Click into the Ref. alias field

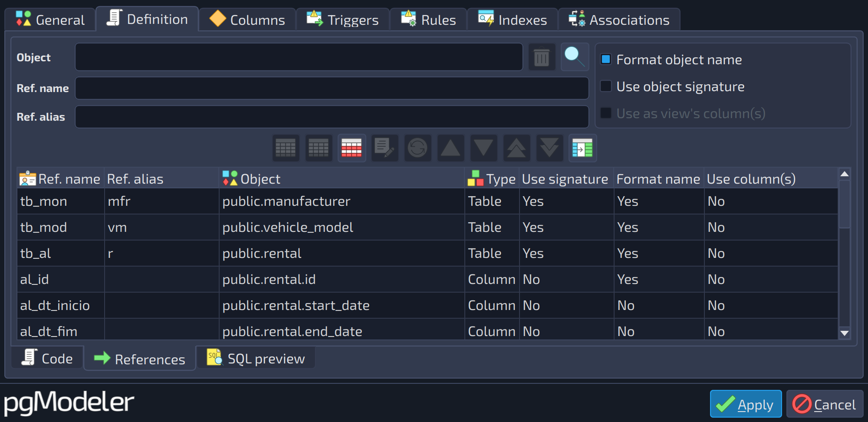click(x=332, y=117)
